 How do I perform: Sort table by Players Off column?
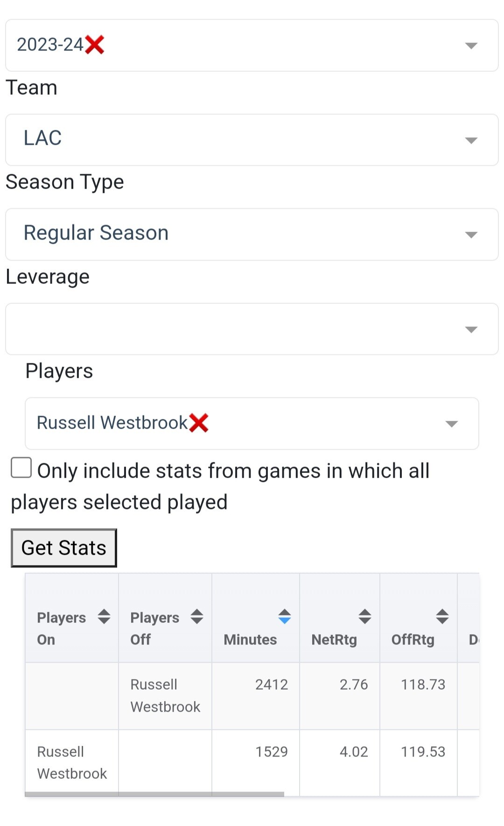tap(197, 617)
